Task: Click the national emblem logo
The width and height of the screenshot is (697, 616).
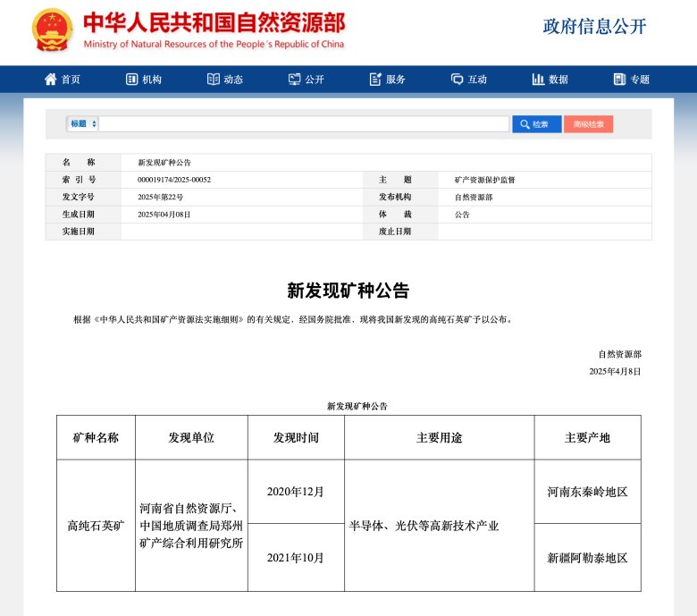Action: [53, 30]
